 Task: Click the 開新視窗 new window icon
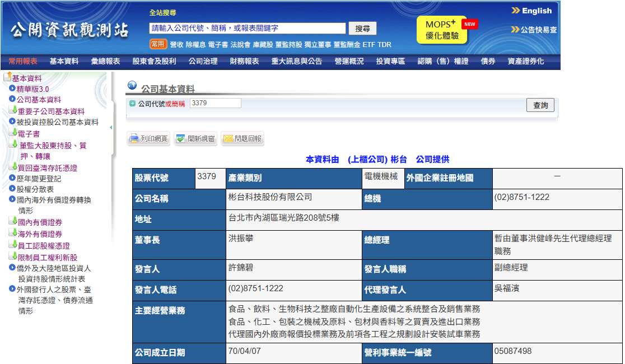[x=180, y=139]
